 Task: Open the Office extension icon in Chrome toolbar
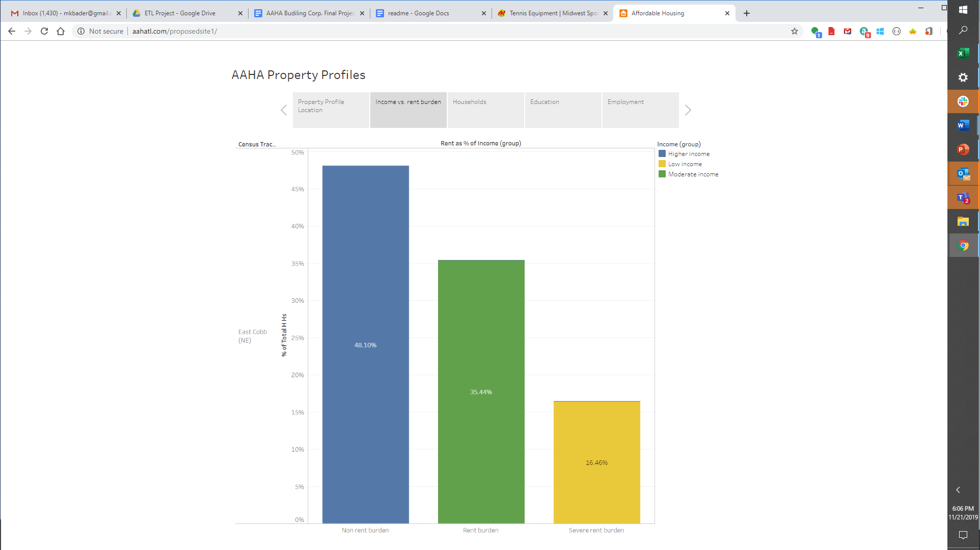tap(929, 31)
